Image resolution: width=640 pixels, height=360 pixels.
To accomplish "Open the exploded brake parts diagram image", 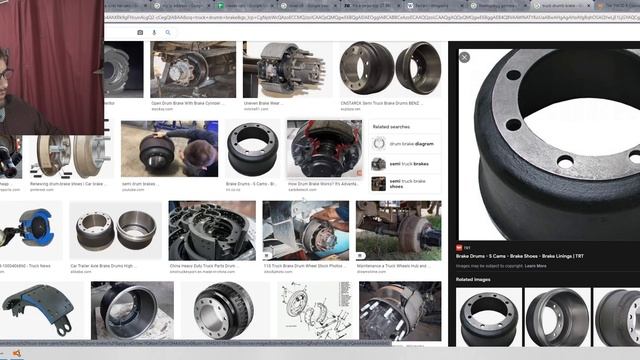I will tap(314, 311).
